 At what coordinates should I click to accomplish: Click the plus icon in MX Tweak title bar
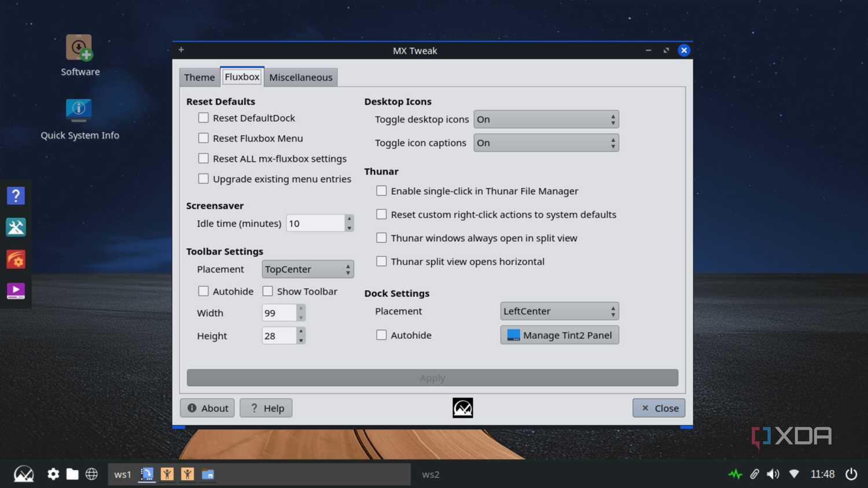click(x=181, y=50)
